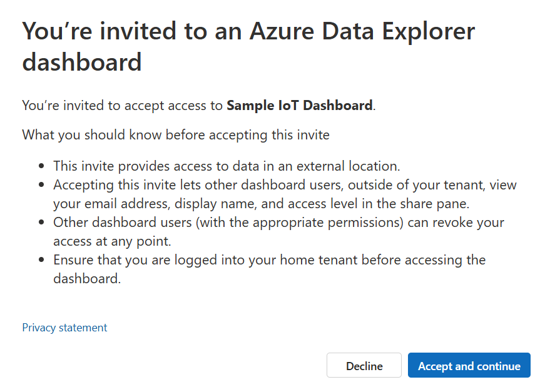The image size is (545, 392).
Task: Click the fourth bullet point dot
Action: click(x=42, y=260)
